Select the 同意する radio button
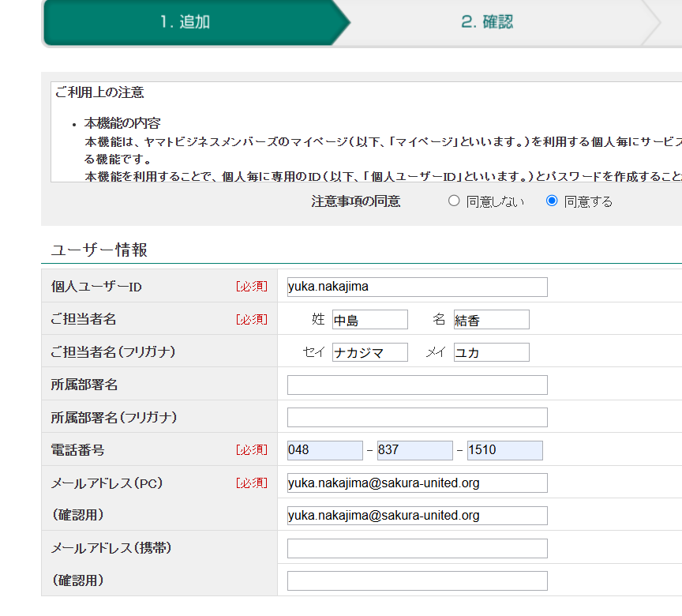This screenshot has height=616, width=682. point(552,201)
